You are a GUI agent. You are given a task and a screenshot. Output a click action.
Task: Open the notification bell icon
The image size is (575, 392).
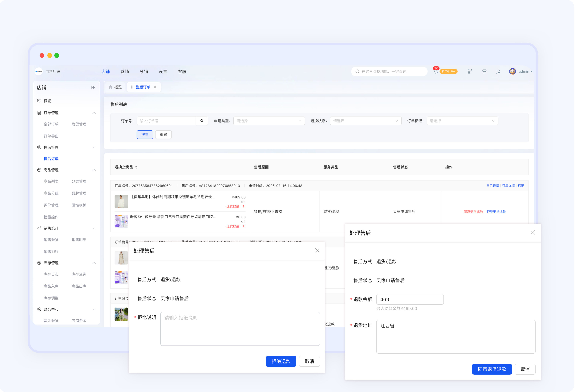click(436, 72)
